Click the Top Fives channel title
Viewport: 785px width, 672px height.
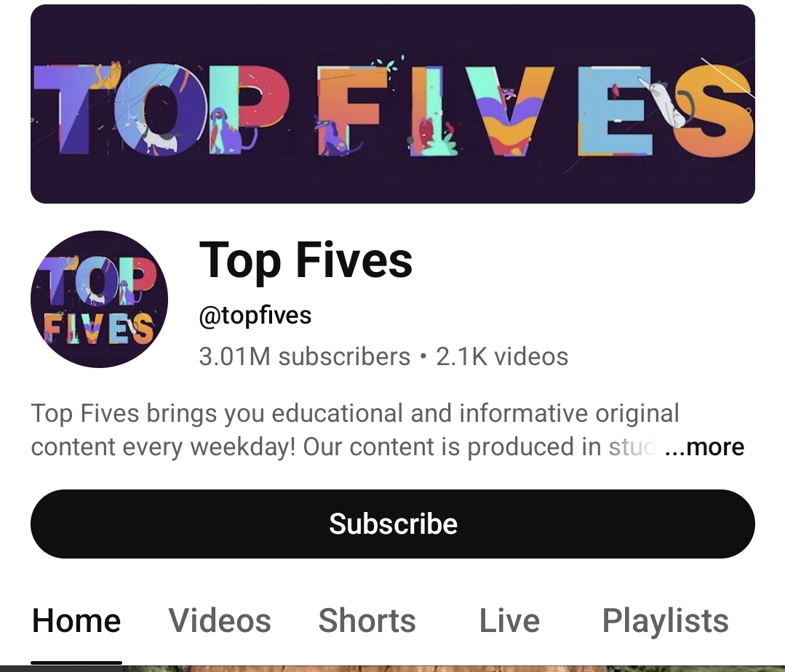click(x=306, y=260)
